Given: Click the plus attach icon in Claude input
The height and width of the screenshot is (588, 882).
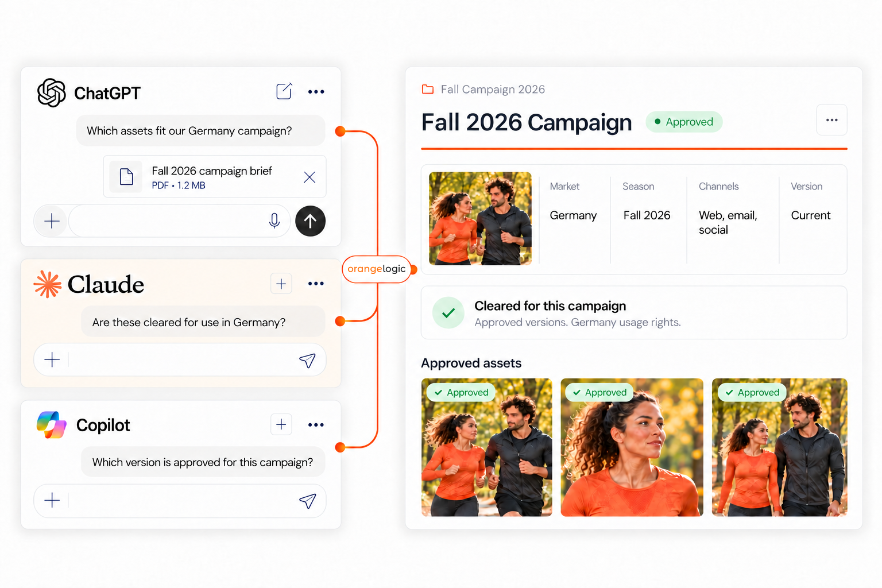Looking at the screenshot, I should (52, 359).
